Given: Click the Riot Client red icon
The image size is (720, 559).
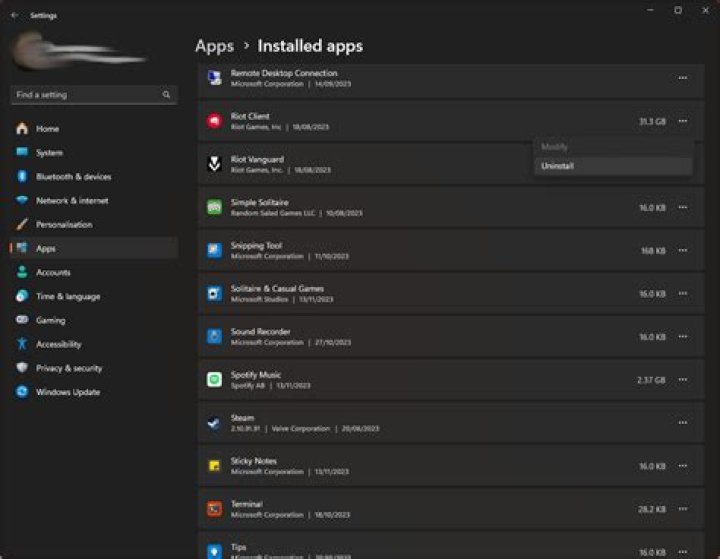Looking at the screenshot, I should (214, 121).
